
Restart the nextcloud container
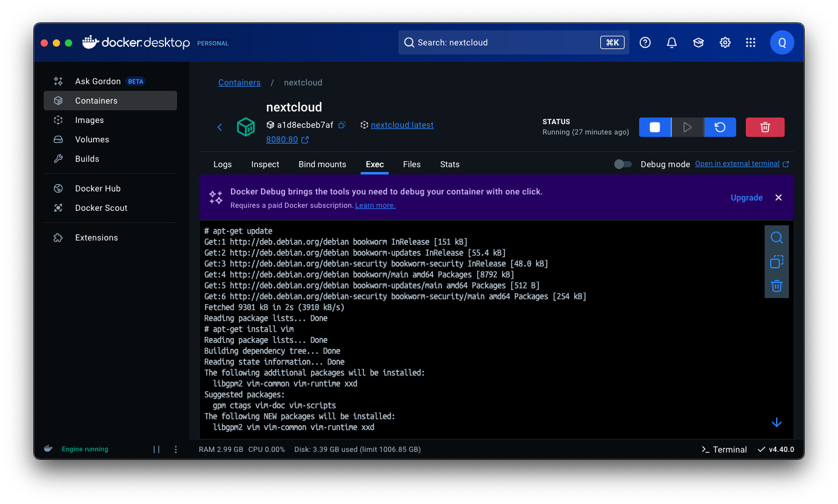tap(720, 127)
